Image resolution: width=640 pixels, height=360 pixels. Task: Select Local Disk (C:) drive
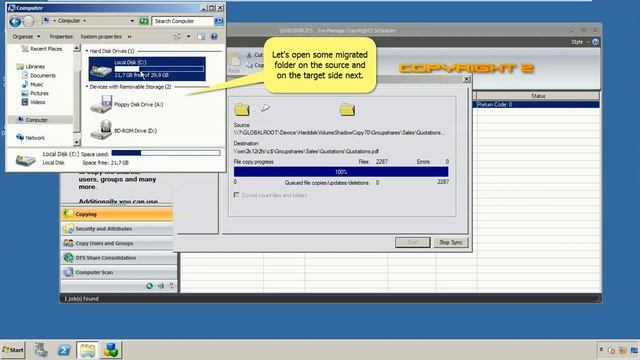click(147, 69)
